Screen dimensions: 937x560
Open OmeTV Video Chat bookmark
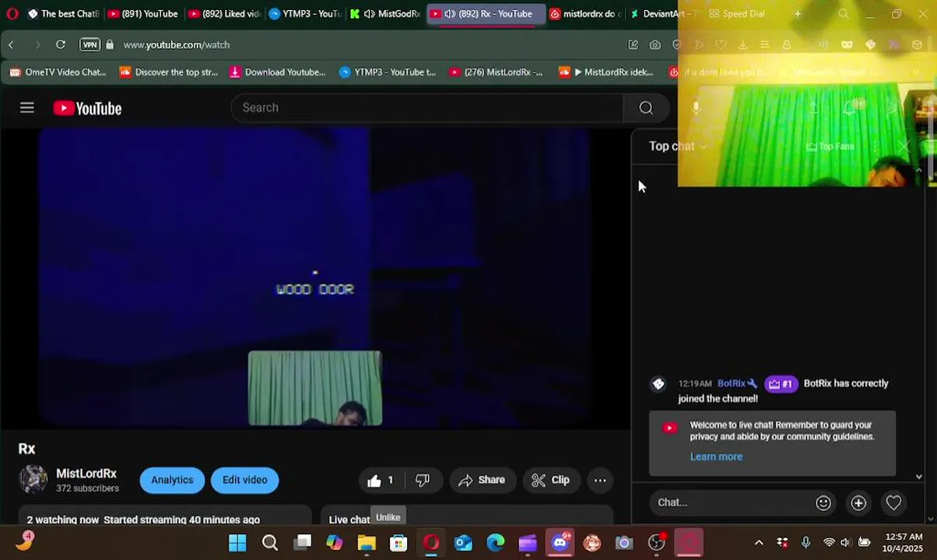click(x=58, y=72)
